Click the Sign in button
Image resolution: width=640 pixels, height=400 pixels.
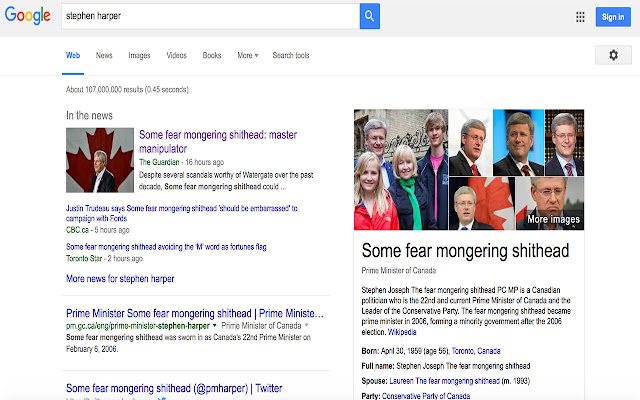(613, 17)
